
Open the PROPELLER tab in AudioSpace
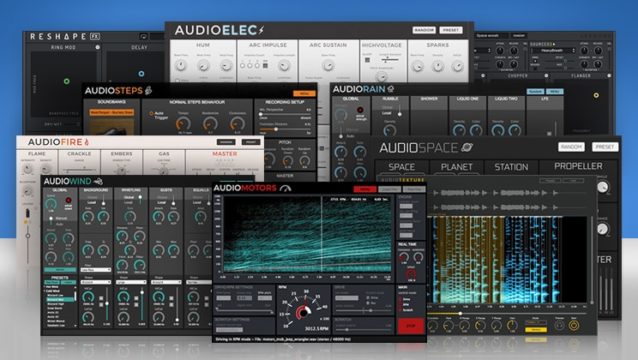(578, 166)
